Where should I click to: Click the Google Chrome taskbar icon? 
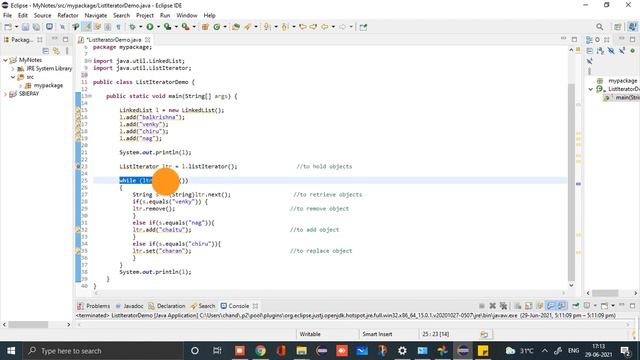tap(260, 351)
